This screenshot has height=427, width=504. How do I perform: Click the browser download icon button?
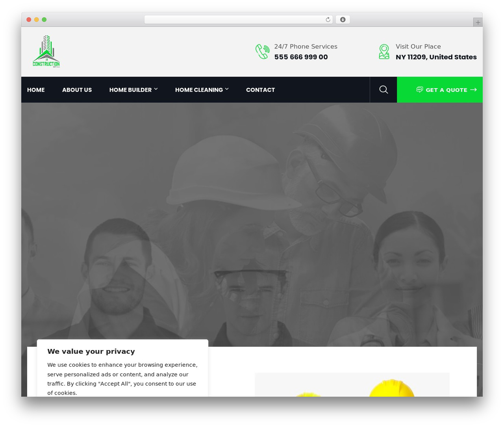click(343, 20)
